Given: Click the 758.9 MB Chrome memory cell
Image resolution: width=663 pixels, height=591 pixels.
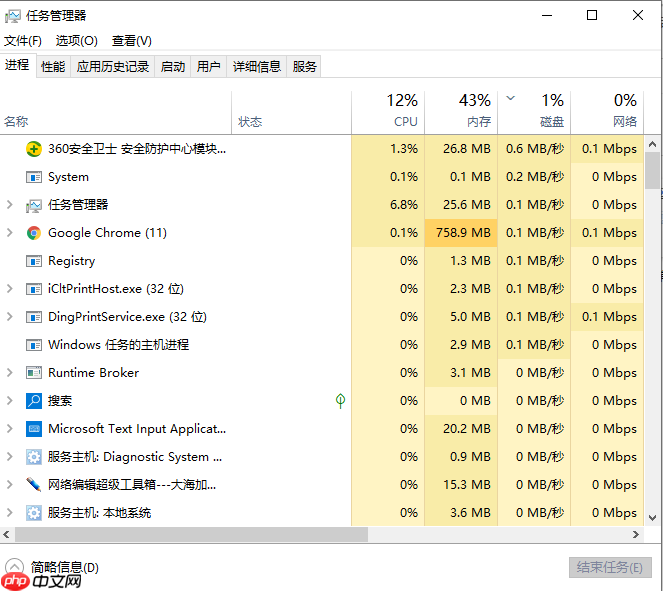Looking at the screenshot, I should click(x=461, y=233).
